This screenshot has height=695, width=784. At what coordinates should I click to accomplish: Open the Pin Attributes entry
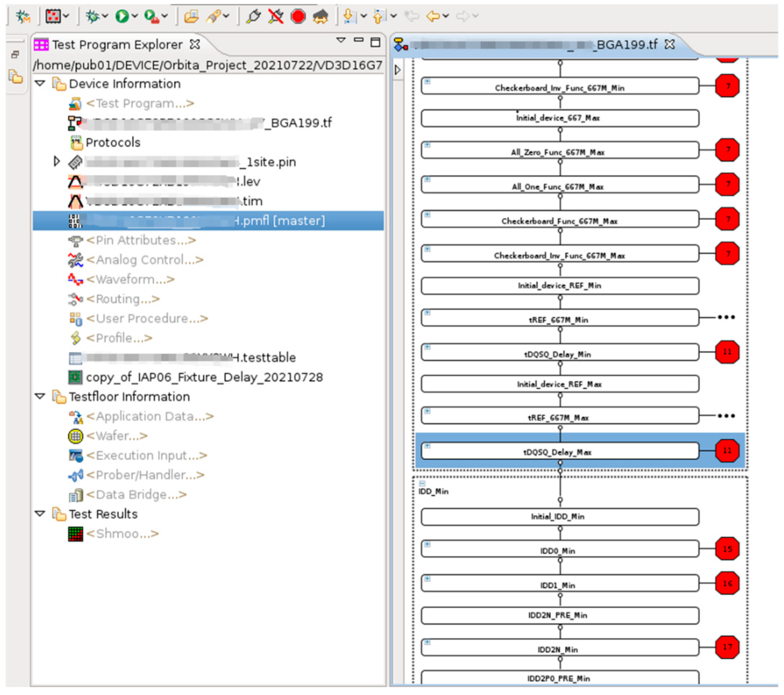(141, 240)
